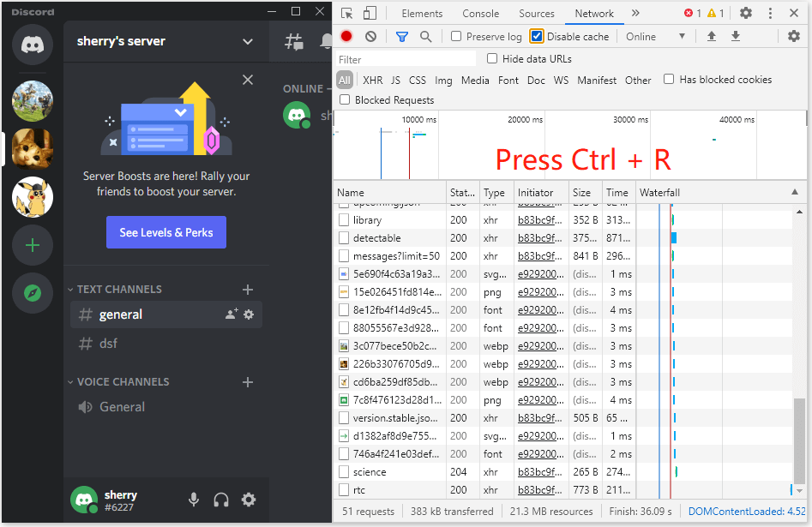Open the threads hashtag icon
The width and height of the screenshot is (812, 527).
(294, 41)
